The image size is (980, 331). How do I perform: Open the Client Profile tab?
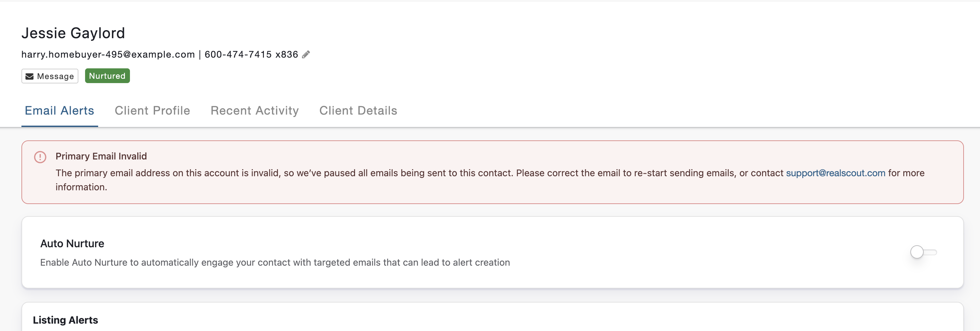click(x=152, y=110)
